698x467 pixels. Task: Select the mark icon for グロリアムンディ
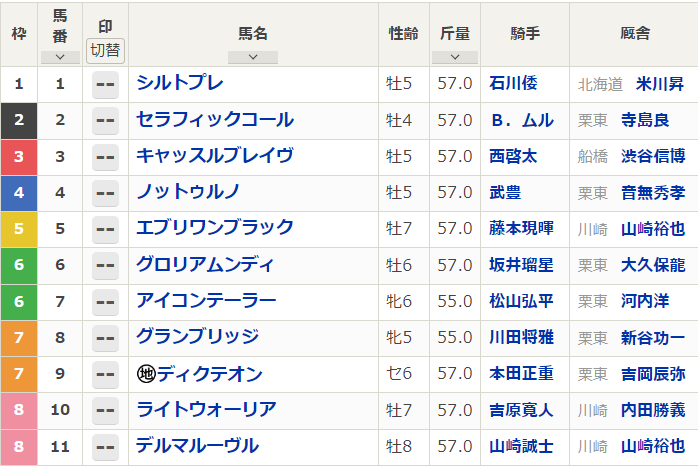(x=105, y=265)
